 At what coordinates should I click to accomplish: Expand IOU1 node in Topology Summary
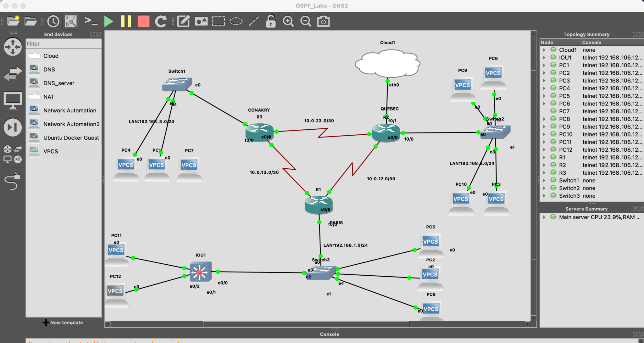pyautogui.click(x=544, y=58)
